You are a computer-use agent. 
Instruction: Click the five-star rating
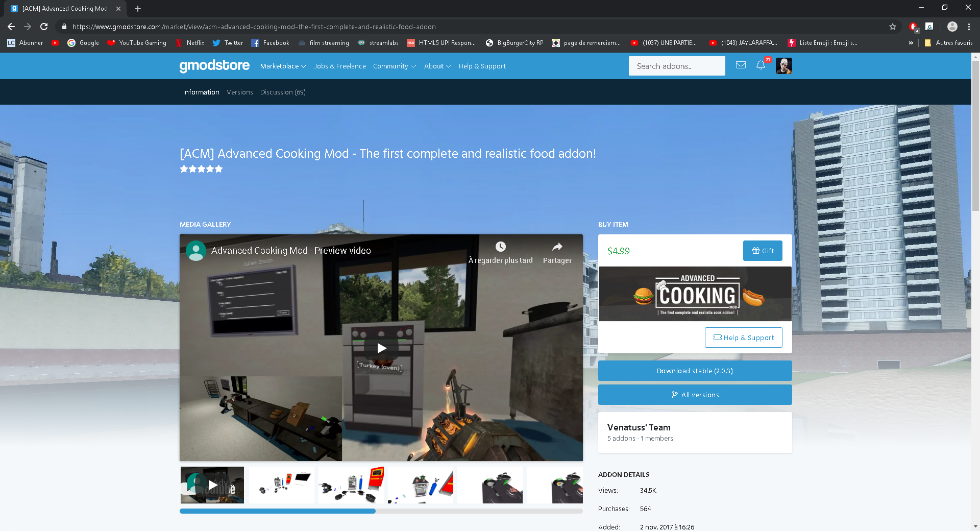(x=201, y=169)
